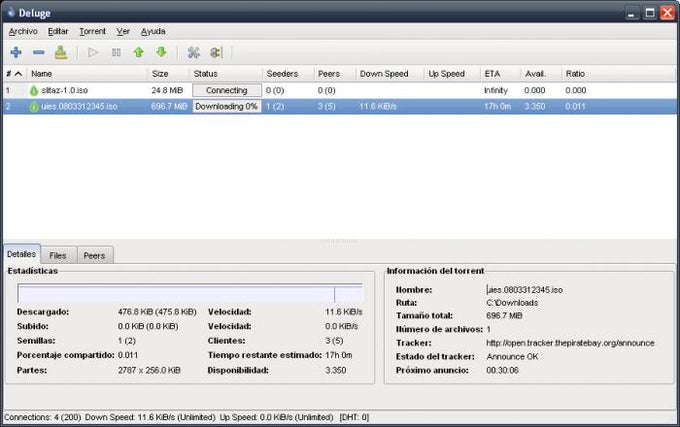This screenshot has width=680, height=427.
Task: Click the Add Torrent plus icon
Action: coord(16,52)
